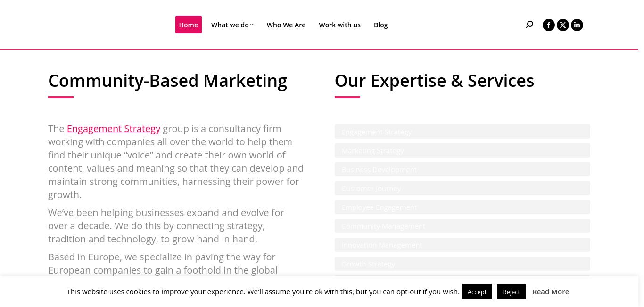Accept the cookie notice
Screen dimensions: 644x307
click(477, 292)
